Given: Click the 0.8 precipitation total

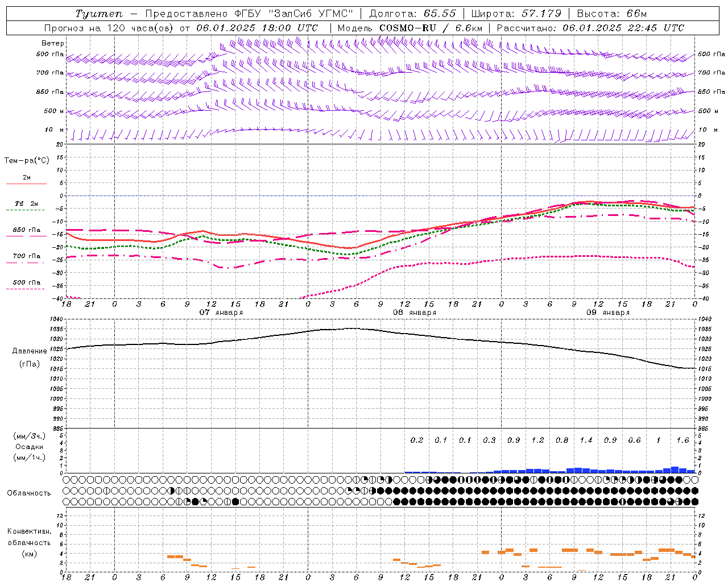Looking at the screenshot, I should pos(562,440).
